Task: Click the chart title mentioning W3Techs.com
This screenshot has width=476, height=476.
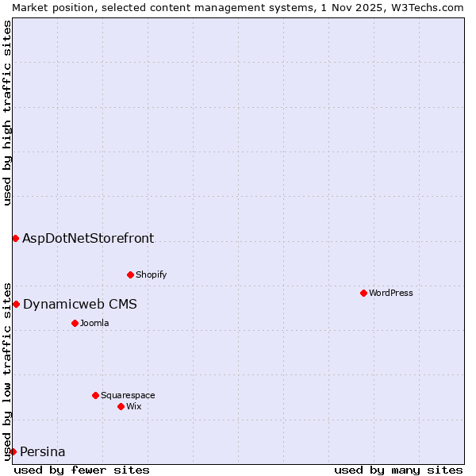Action: [238, 6]
